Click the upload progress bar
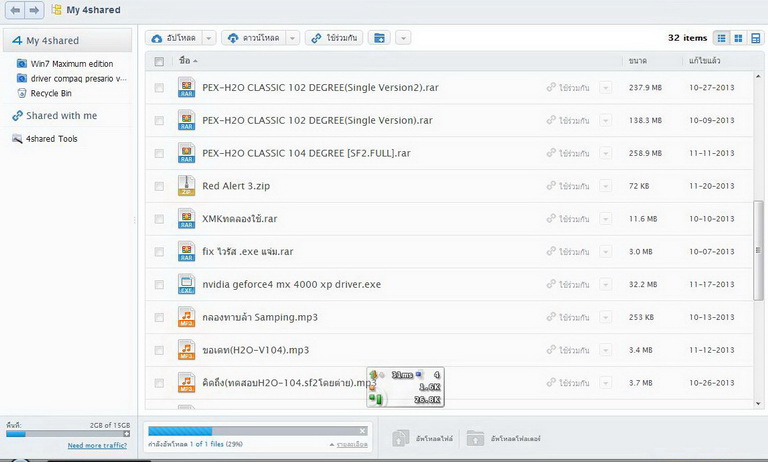The height and width of the screenshot is (462, 768). (257, 431)
